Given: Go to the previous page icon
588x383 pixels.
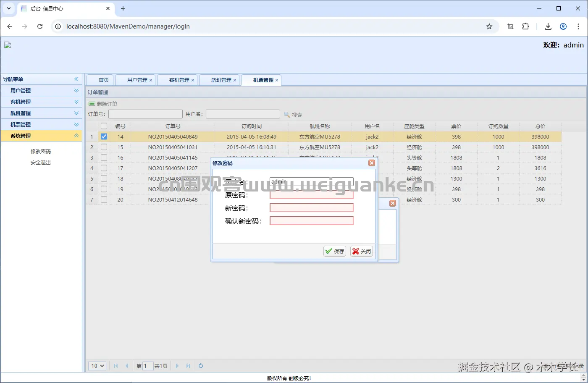Looking at the screenshot, I should tap(127, 366).
